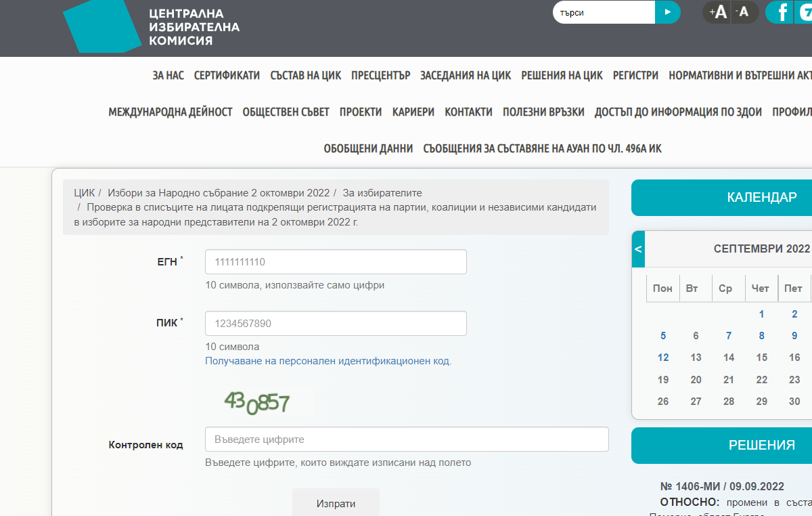
Task: Open МЕЖДУНАРОДНА ДЕЙНОСТ menu item
Action: coord(171,112)
